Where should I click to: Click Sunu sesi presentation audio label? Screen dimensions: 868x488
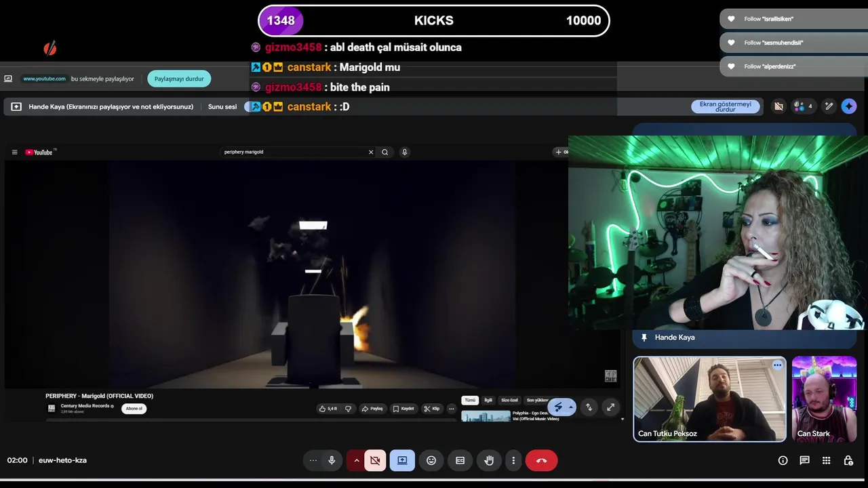(x=222, y=106)
